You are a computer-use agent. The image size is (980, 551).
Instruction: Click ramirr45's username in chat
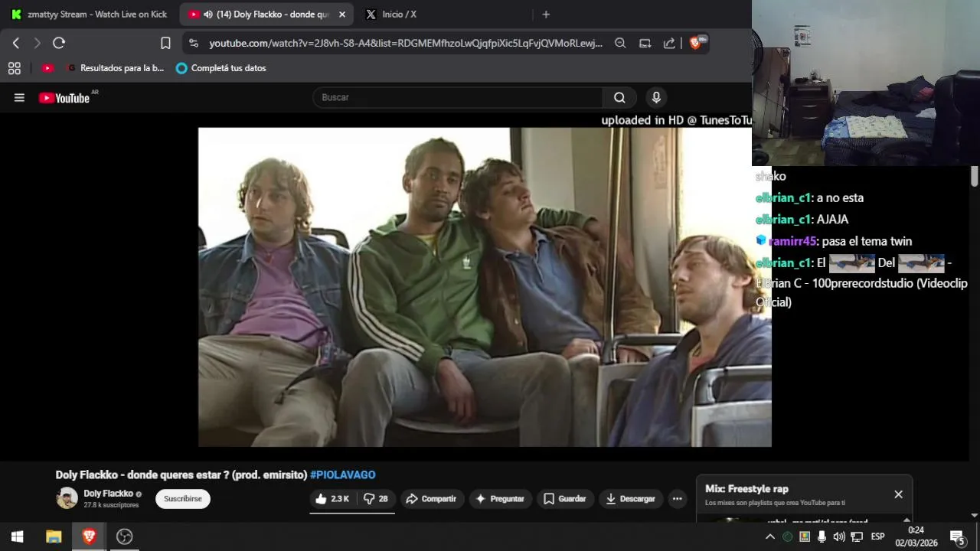click(792, 241)
